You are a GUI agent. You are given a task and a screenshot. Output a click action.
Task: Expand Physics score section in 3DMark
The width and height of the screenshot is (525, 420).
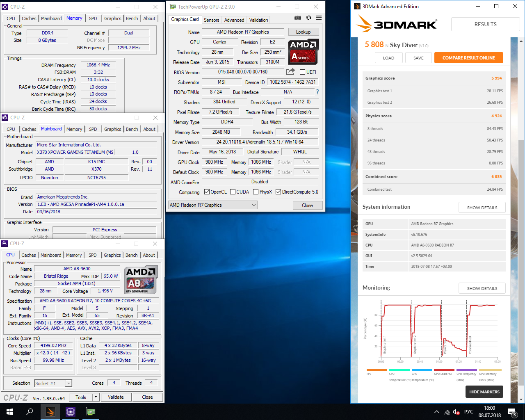coord(434,116)
